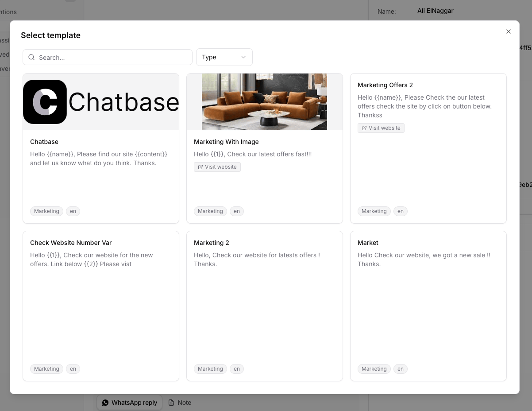Screen dimensions: 532x411
Task: Click the orange sofa image thumbnail
Action: click(265, 102)
